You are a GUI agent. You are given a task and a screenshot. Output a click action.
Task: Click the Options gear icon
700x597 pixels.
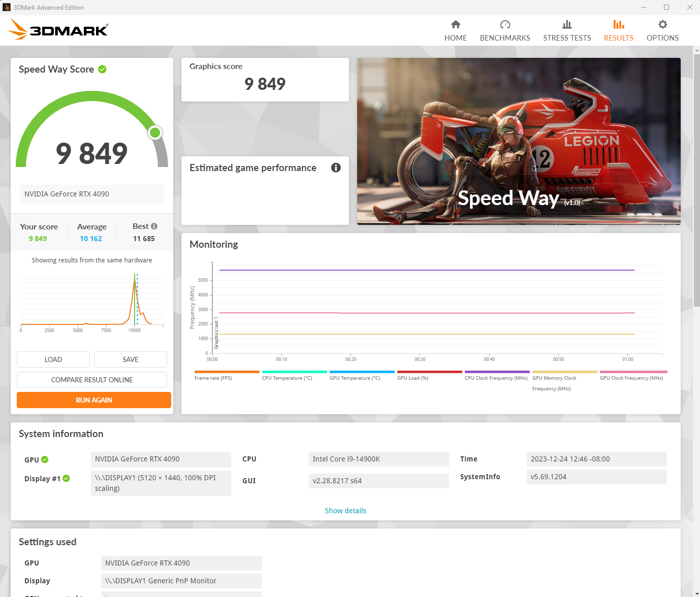pyautogui.click(x=662, y=24)
